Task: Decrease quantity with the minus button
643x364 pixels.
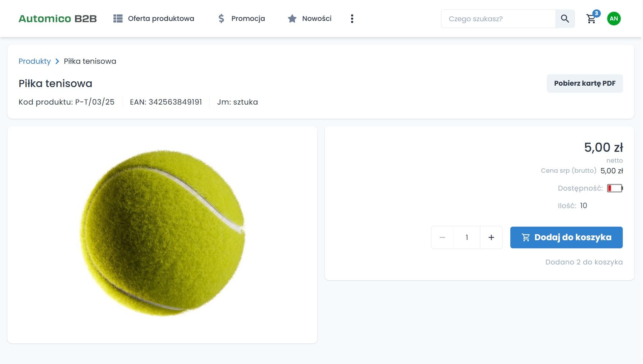Action: (442, 237)
